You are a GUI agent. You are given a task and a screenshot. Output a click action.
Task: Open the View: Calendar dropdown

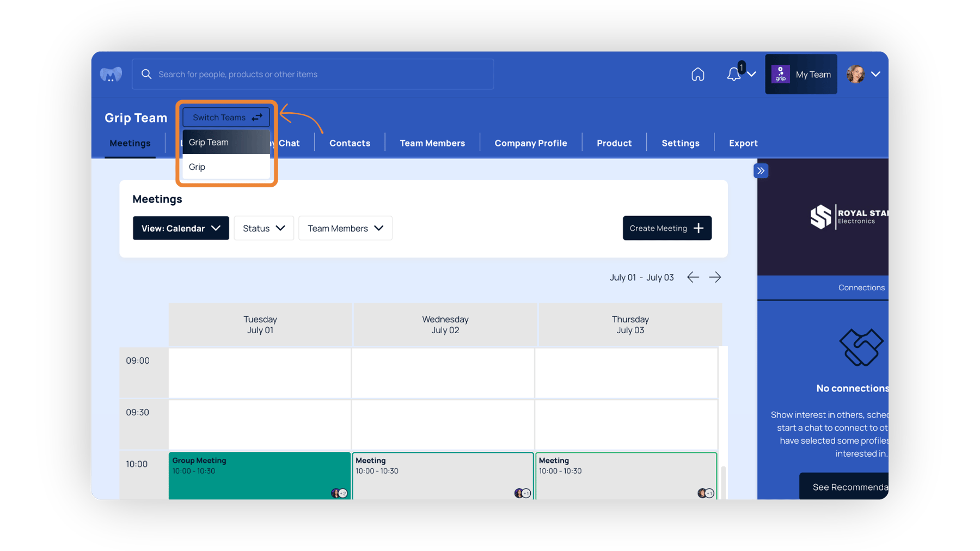click(181, 228)
